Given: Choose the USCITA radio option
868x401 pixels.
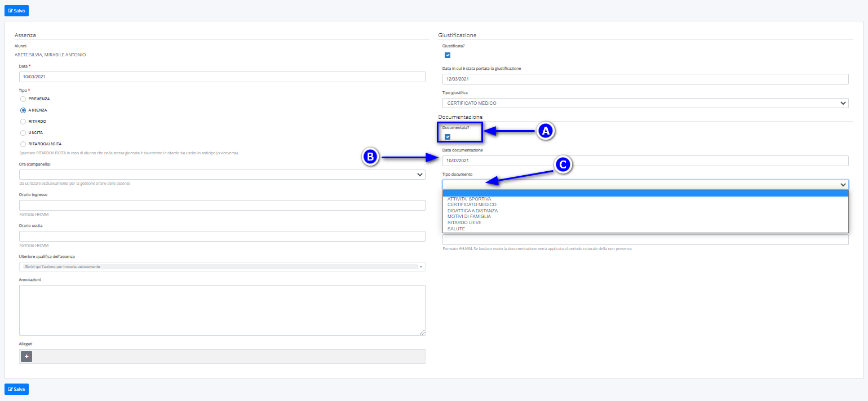Looking at the screenshot, I should [23, 133].
